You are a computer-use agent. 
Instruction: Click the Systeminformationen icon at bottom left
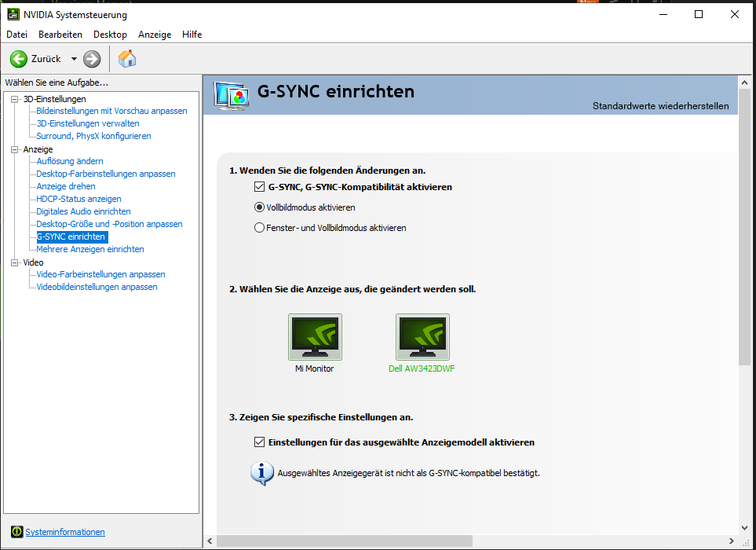16,532
